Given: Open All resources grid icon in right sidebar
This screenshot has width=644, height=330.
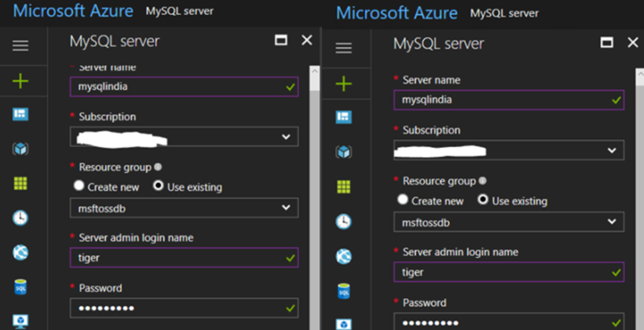Looking at the screenshot, I should click(x=343, y=186).
